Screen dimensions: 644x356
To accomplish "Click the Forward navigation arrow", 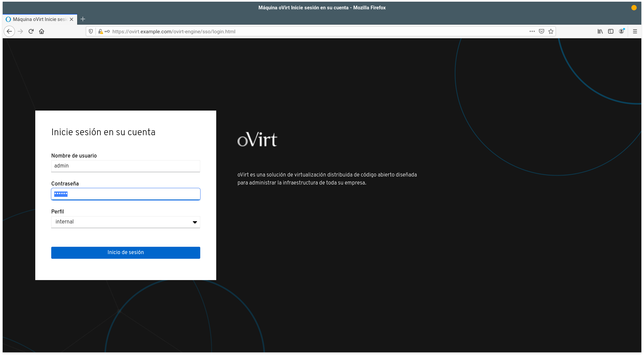I will [21, 31].
